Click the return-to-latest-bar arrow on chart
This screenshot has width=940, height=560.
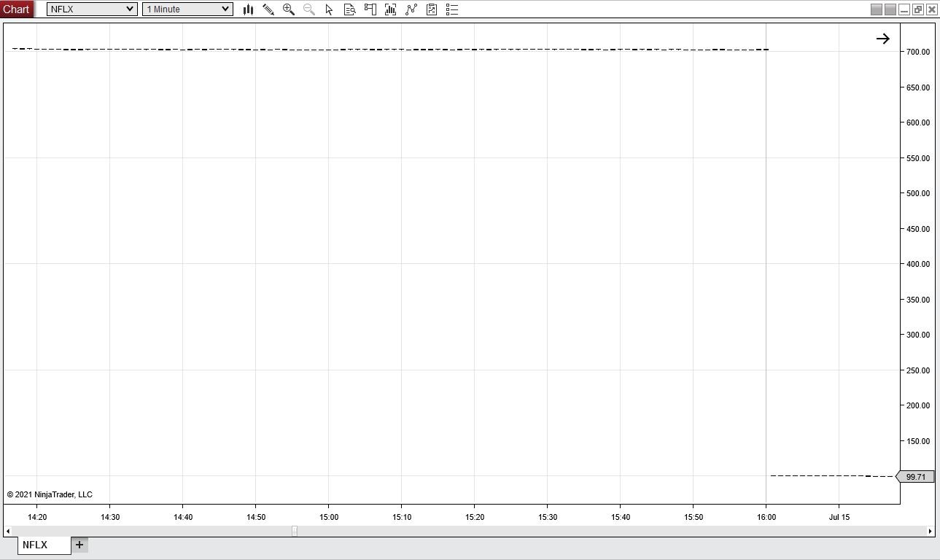pos(883,39)
